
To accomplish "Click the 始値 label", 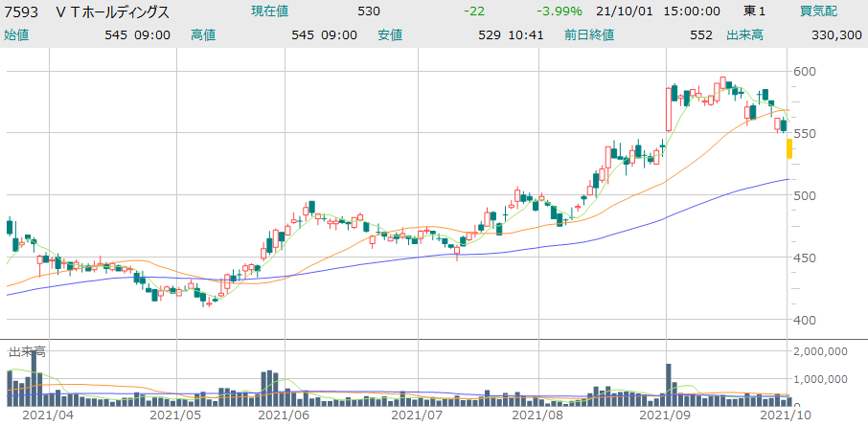I will click(x=16, y=34).
